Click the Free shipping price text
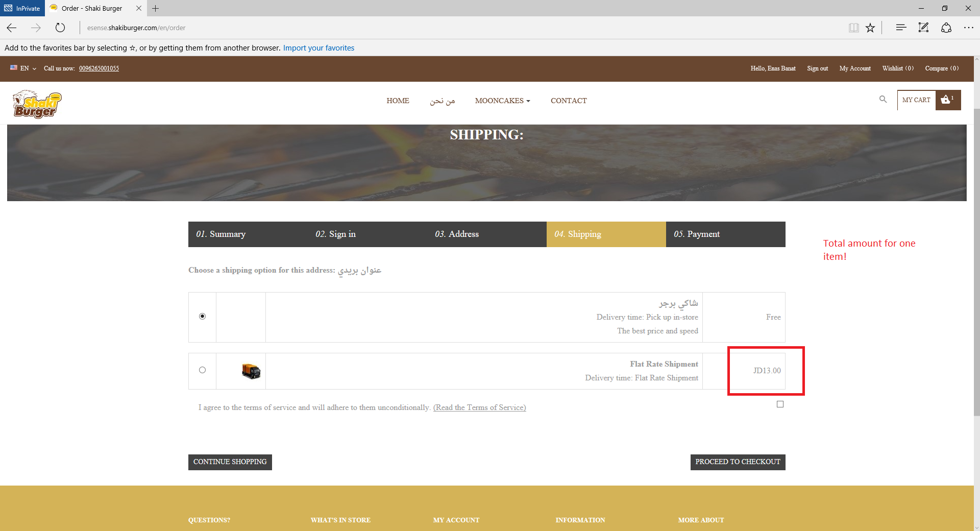The height and width of the screenshot is (531, 980). (x=773, y=317)
